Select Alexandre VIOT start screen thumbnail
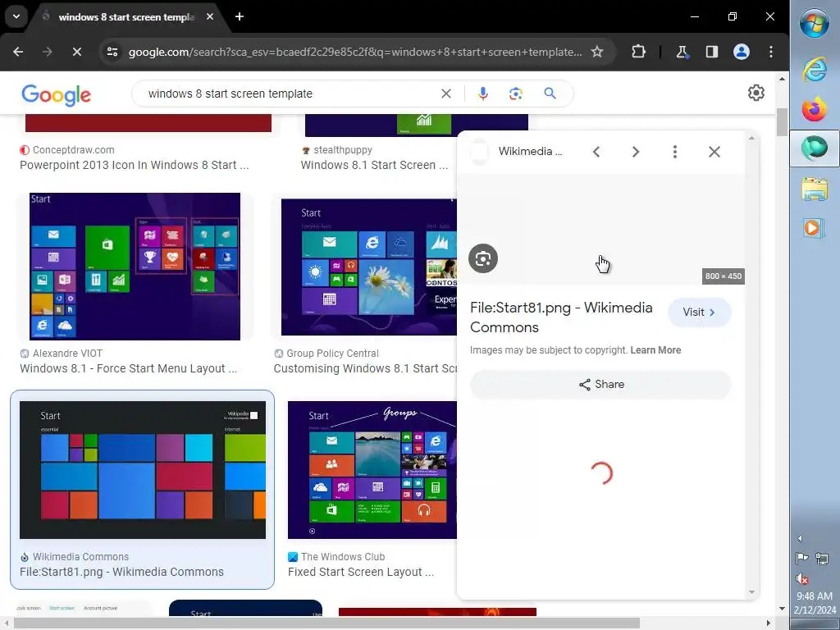The width and height of the screenshot is (840, 630). coord(135,267)
